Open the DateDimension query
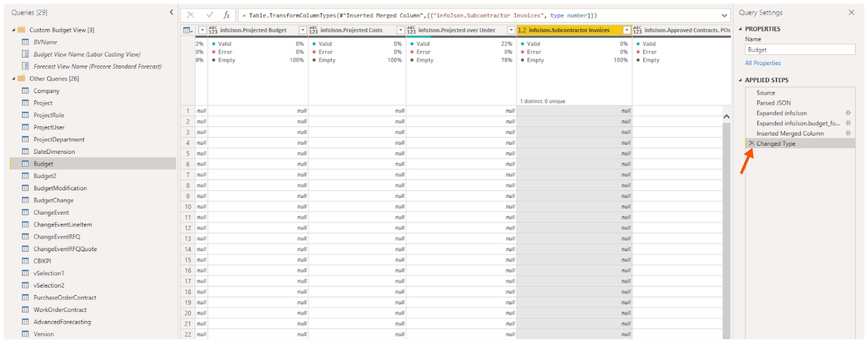The width and height of the screenshot is (868, 343). (54, 152)
